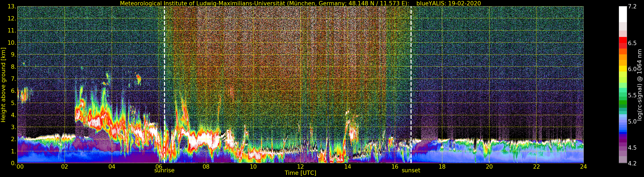Image resolution: width=644 pixels, height=177 pixels.
Task: Click the 6. tick on the height axis
Action: pos(14,91)
